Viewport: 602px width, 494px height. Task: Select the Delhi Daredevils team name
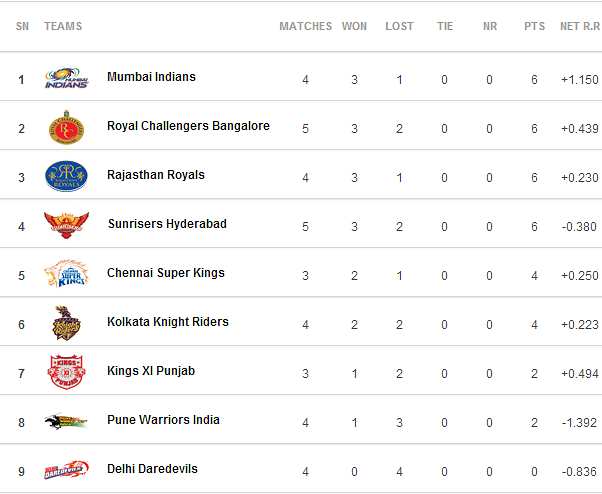(152, 469)
